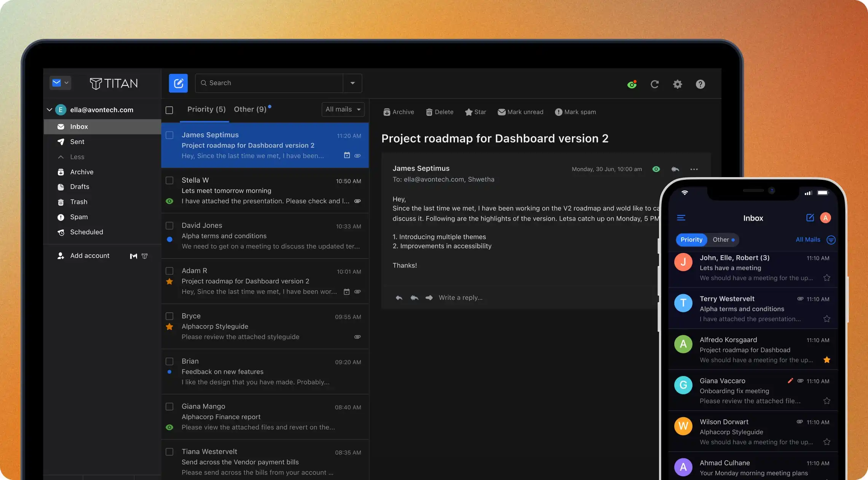Open the All mails filter dropdown

[343, 109]
